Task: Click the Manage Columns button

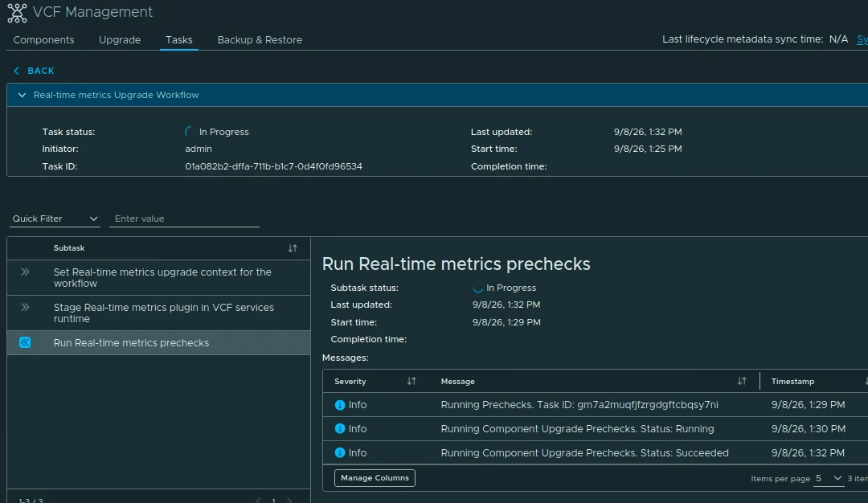Action: [375, 478]
